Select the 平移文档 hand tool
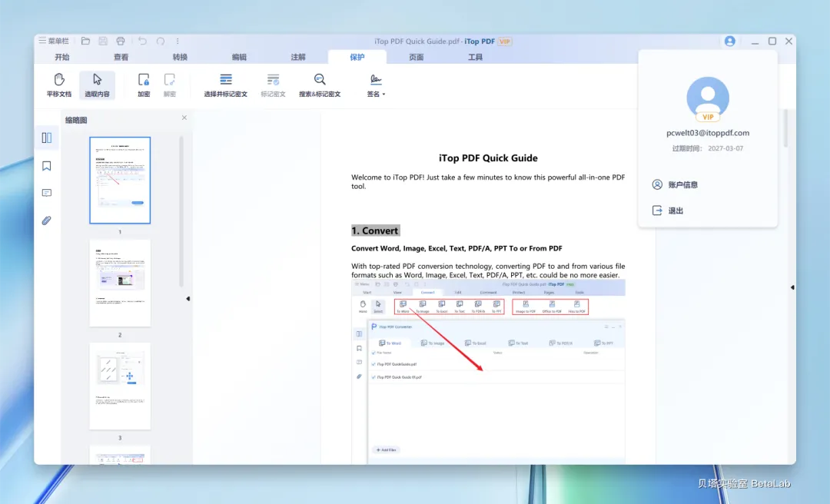The image size is (830, 504). pyautogui.click(x=58, y=85)
